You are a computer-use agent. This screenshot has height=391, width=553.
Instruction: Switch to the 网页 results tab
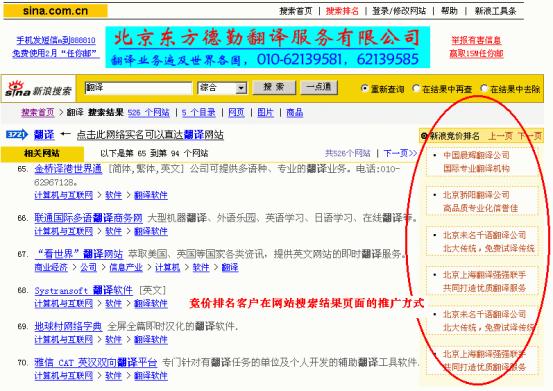tap(236, 112)
